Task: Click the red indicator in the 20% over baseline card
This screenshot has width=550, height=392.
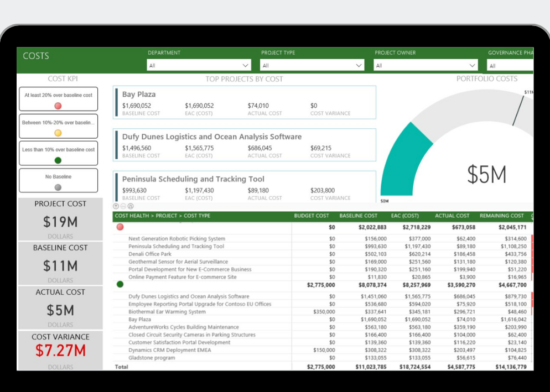Action: click(x=58, y=106)
